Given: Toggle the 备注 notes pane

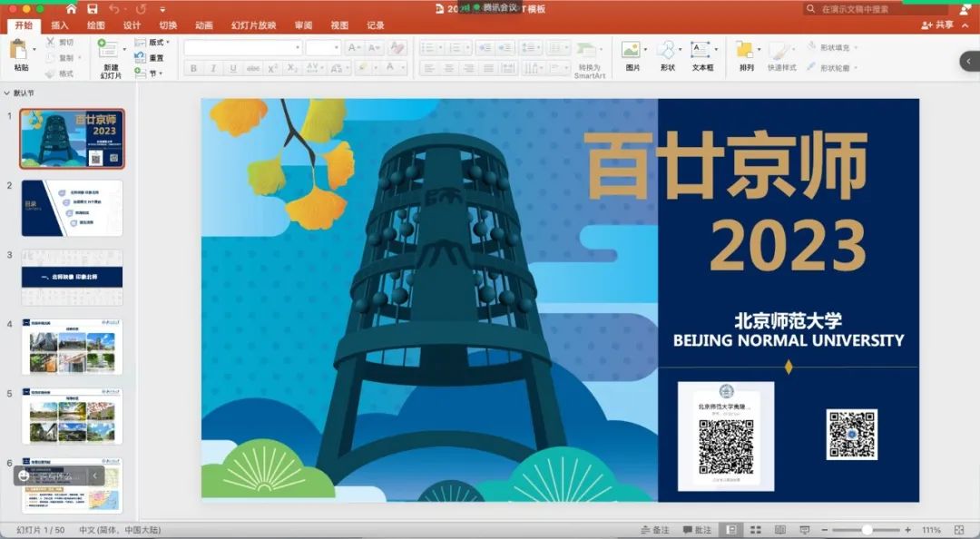Looking at the screenshot, I should [655, 530].
